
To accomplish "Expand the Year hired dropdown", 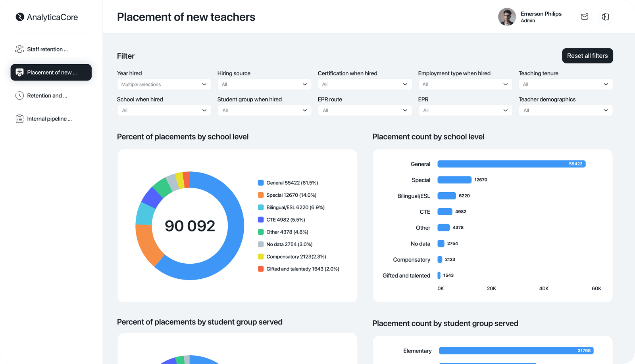I will coord(164,84).
